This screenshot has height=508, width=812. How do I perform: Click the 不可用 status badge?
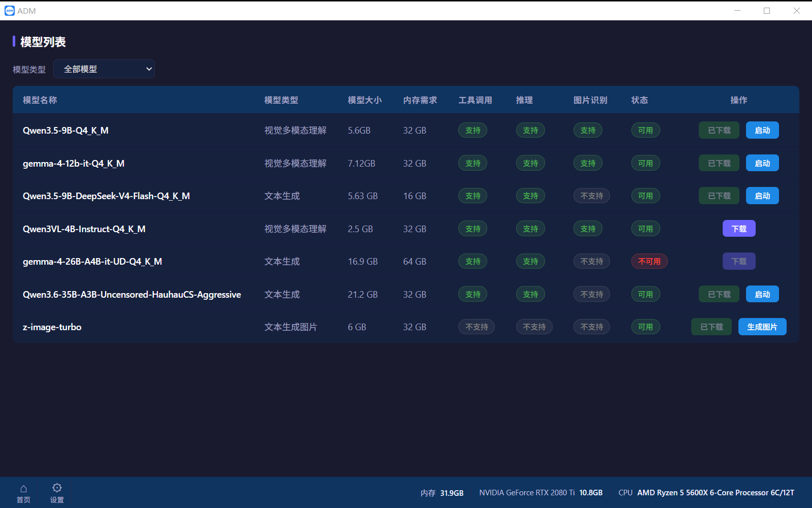[650, 262]
